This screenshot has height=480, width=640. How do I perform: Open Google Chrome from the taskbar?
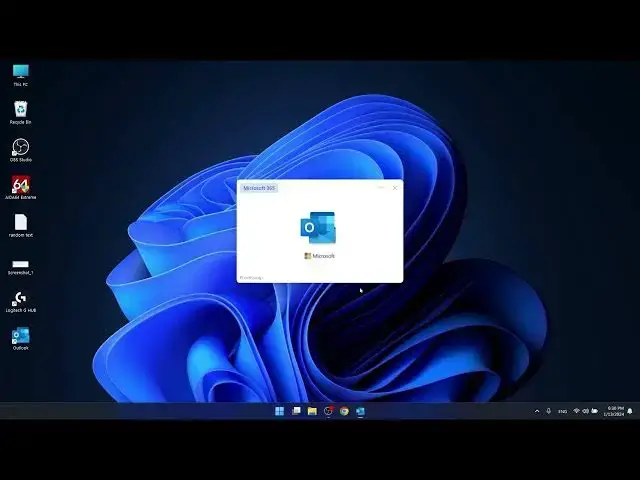coord(344,411)
